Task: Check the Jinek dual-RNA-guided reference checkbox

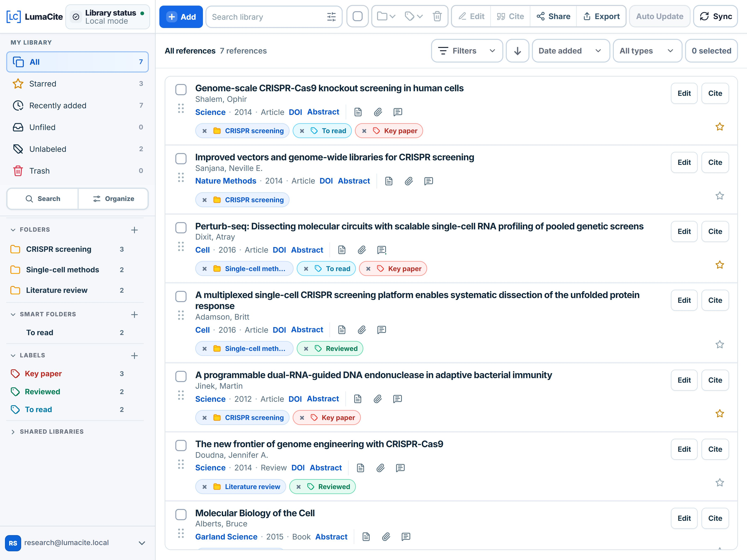Action: tap(181, 377)
